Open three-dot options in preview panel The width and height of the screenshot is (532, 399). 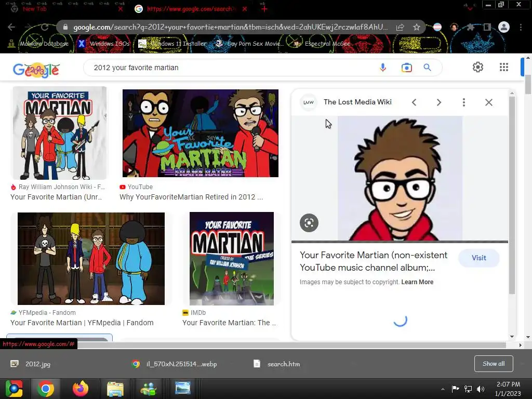pos(464,102)
